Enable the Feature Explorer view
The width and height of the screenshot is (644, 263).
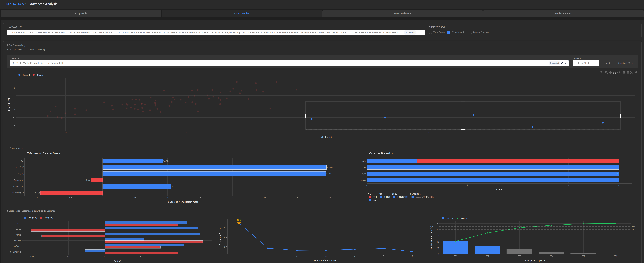pyautogui.click(x=471, y=32)
